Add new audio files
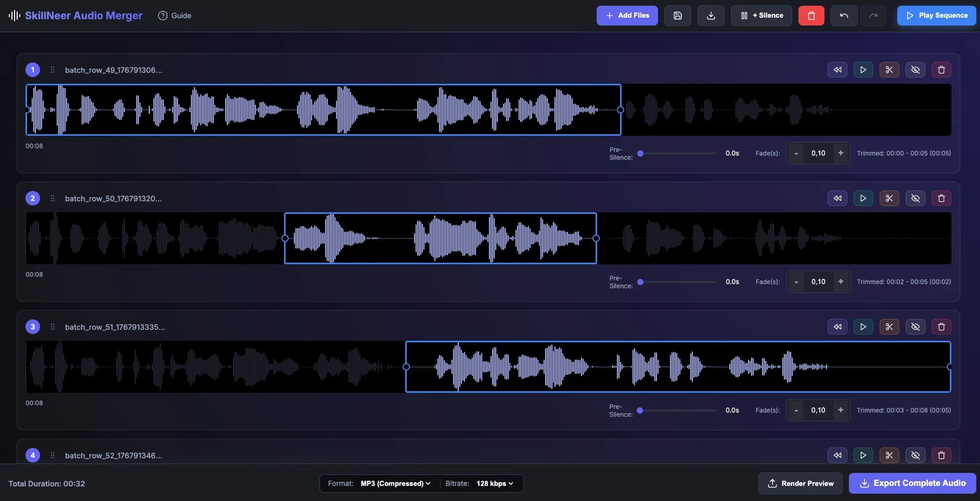 click(627, 16)
